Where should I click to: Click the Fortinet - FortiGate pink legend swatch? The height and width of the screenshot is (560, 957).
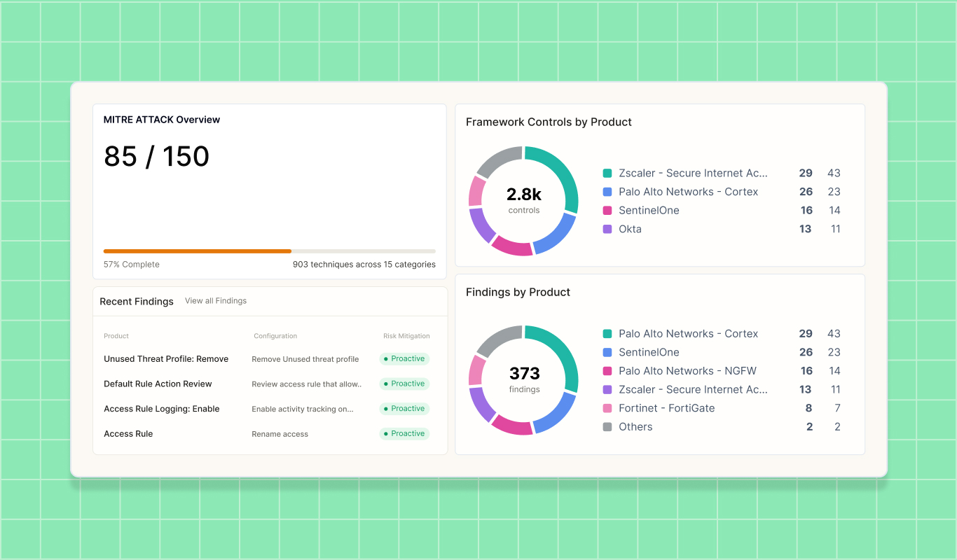607,408
